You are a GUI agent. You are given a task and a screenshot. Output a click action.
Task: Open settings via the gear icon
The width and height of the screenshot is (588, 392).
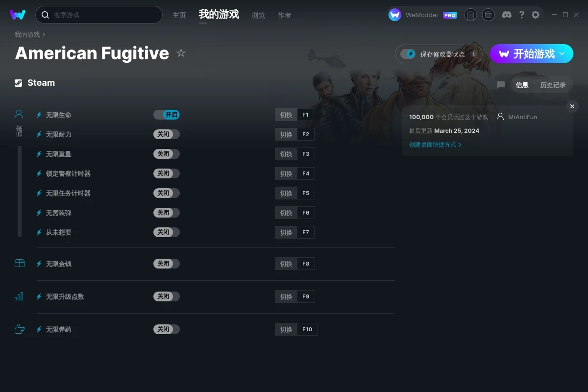click(536, 15)
